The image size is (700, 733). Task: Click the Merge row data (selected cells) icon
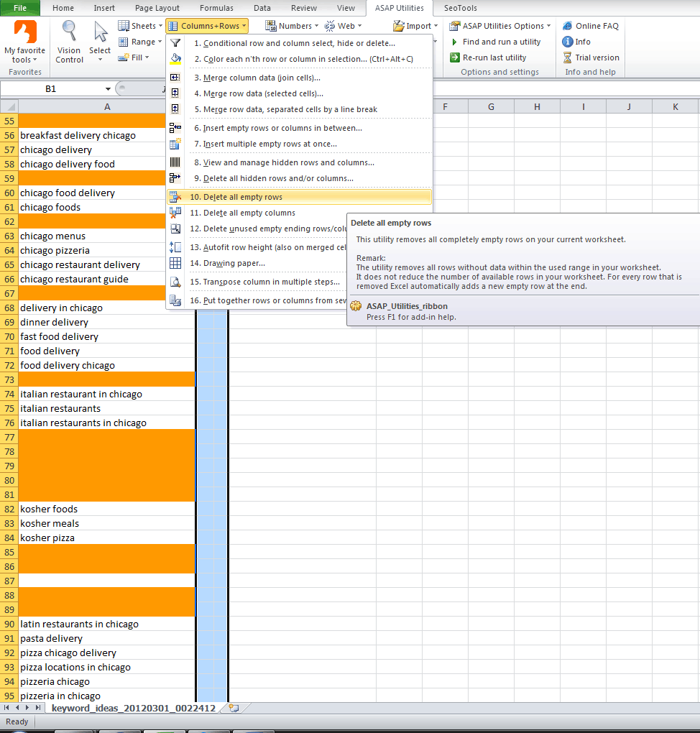pyautogui.click(x=175, y=93)
